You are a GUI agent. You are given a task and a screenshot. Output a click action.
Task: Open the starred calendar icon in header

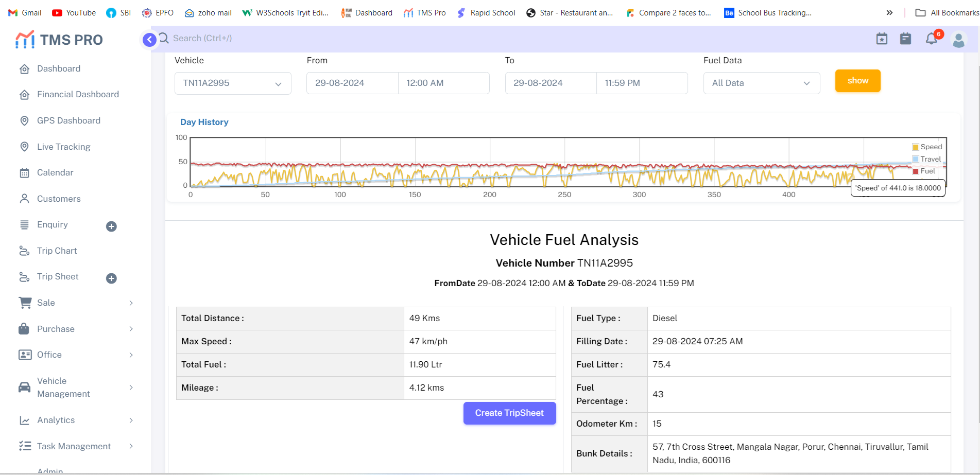point(882,39)
